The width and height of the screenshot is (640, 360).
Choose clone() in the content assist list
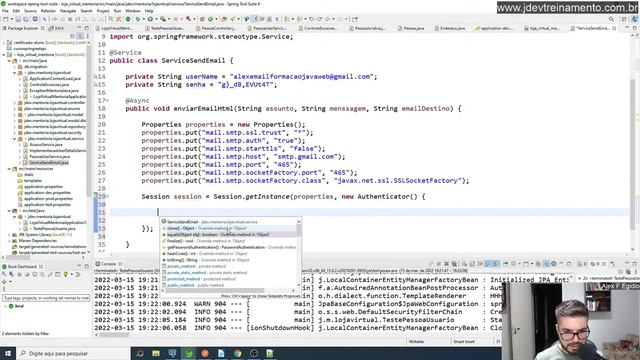(x=229, y=228)
